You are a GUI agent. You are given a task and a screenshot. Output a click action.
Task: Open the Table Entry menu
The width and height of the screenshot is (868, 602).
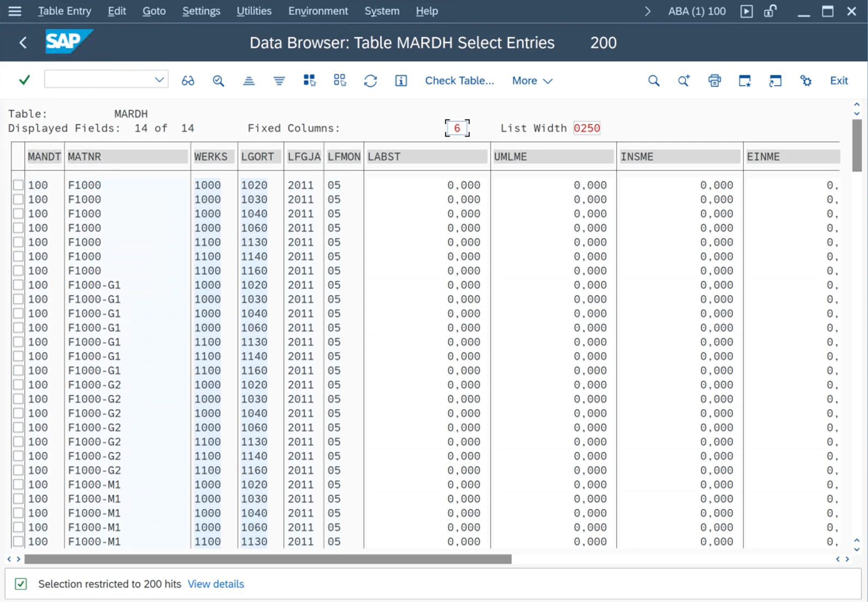64,11
